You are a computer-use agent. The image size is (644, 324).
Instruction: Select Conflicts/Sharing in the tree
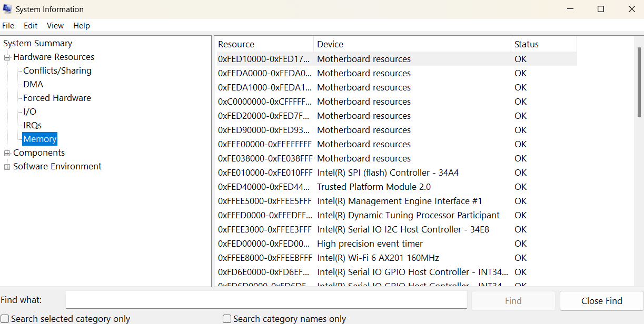[57, 71]
